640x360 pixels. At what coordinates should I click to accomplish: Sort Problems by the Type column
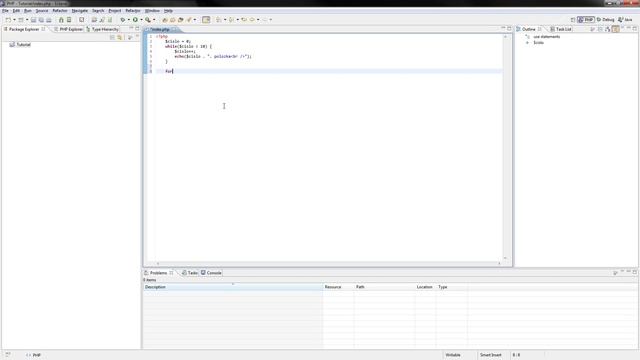452,287
